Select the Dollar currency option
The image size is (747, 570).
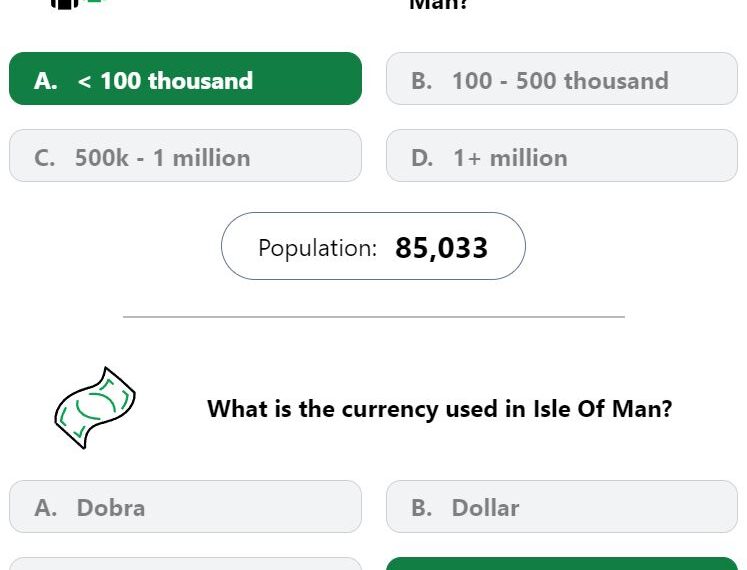click(562, 506)
